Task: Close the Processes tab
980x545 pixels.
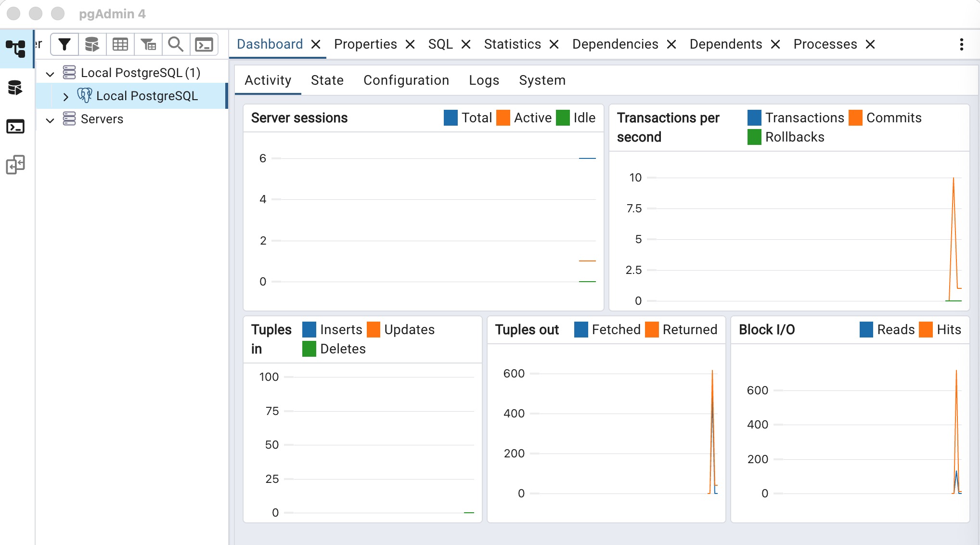Action: click(x=870, y=44)
